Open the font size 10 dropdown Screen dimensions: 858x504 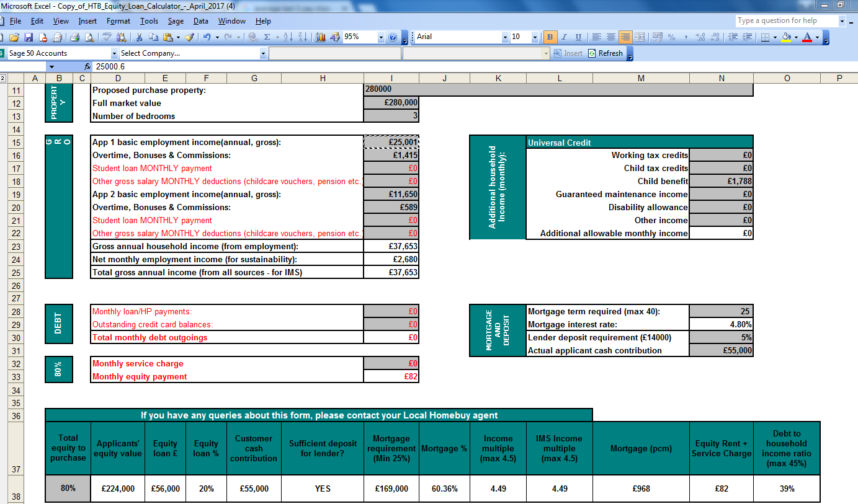[535, 37]
